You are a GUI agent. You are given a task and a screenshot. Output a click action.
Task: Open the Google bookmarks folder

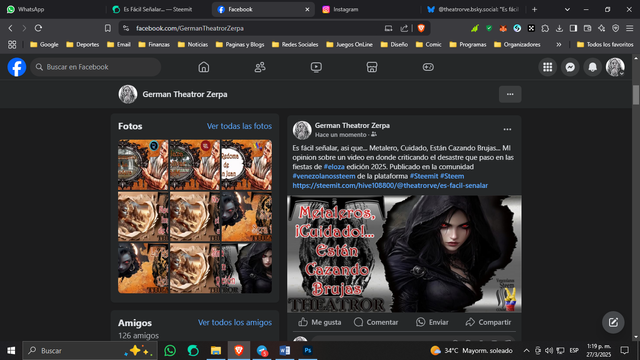pos(44,44)
